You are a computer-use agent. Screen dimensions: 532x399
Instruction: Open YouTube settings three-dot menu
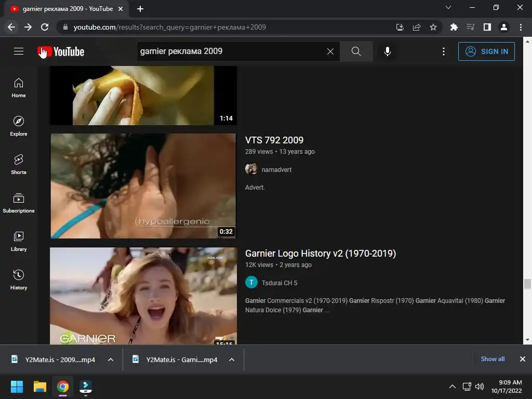(444, 51)
